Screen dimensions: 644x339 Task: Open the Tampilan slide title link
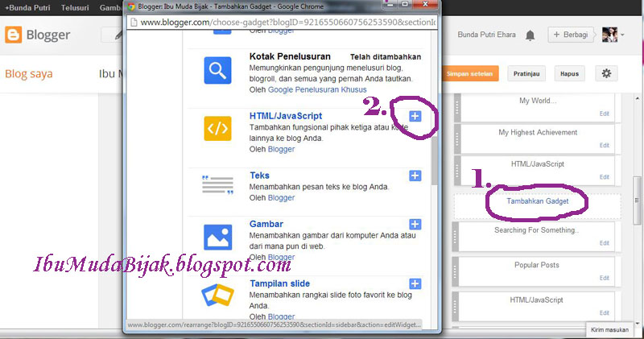coord(279,283)
